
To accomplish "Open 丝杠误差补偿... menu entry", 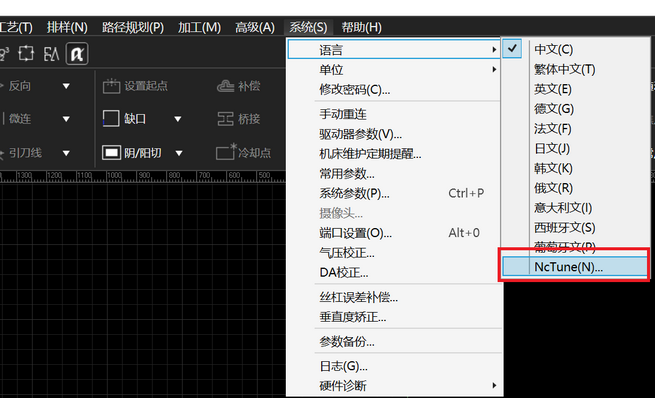I will [x=394, y=297].
